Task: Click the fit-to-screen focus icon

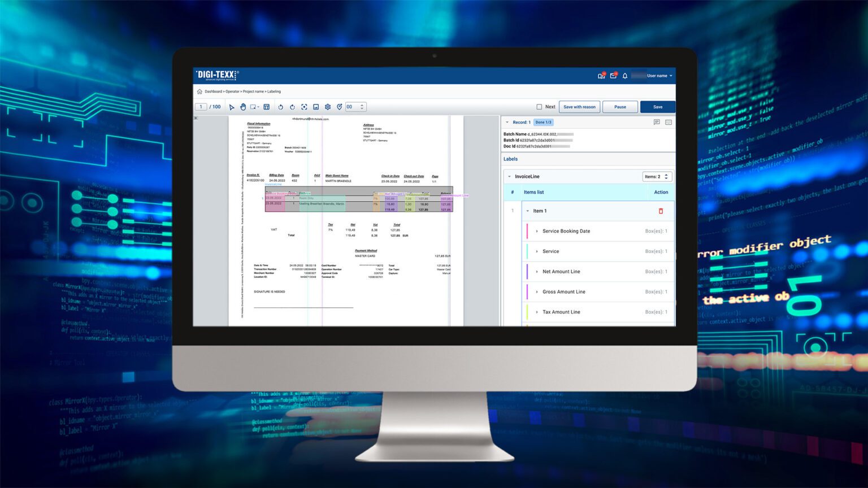Action: coord(304,107)
